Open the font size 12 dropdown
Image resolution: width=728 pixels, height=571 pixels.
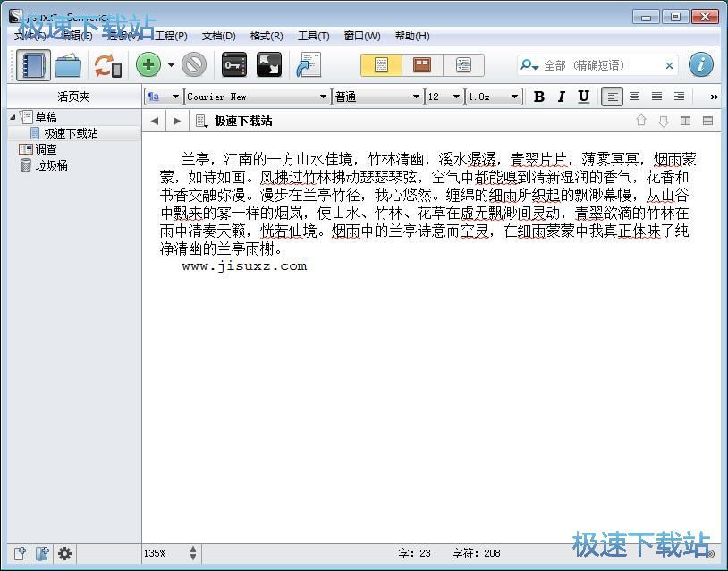click(444, 97)
